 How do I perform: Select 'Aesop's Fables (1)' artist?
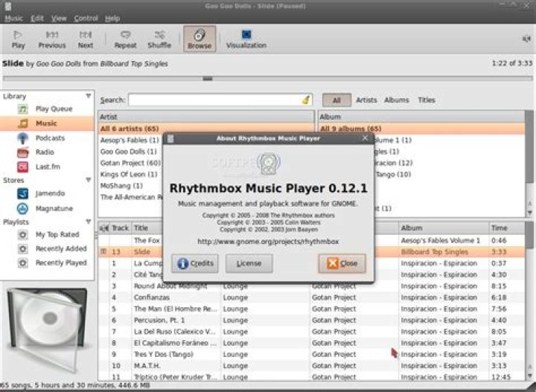click(130, 140)
